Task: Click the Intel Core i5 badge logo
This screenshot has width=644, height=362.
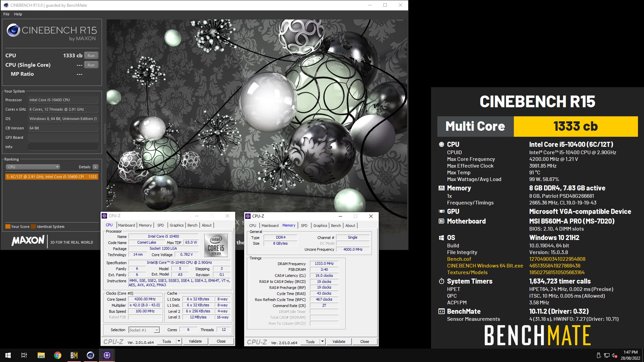Action: pyautogui.click(x=216, y=245)
